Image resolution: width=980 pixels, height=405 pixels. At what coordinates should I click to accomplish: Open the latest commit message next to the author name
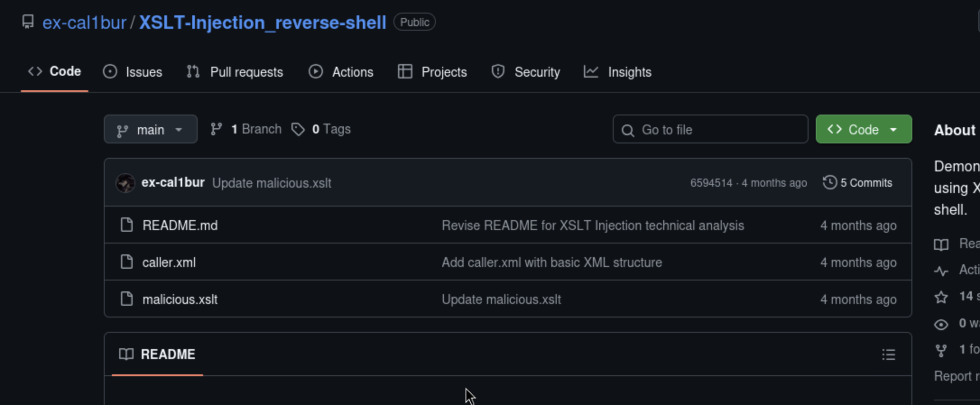pyautogui.click(x=272, y=183)
